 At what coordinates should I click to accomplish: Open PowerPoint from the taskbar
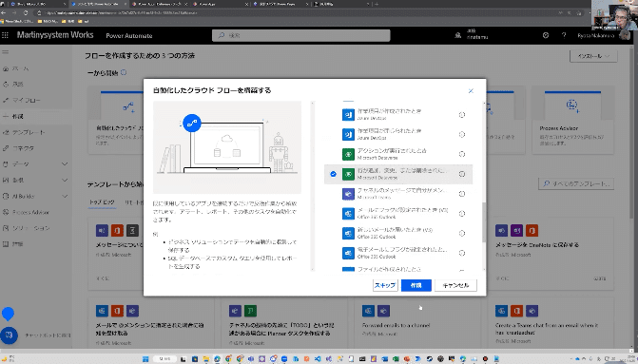click(x=407, y=358)
